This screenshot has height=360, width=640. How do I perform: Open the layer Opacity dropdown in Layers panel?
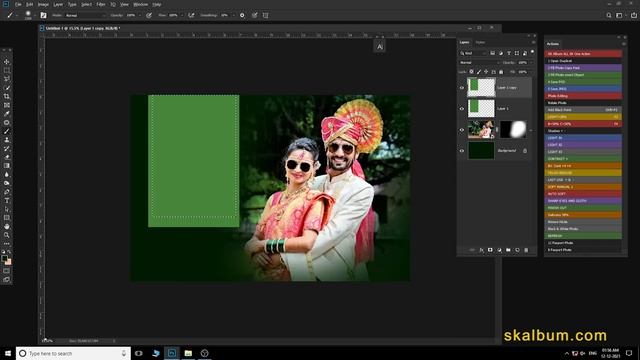(x=531, y=62)
